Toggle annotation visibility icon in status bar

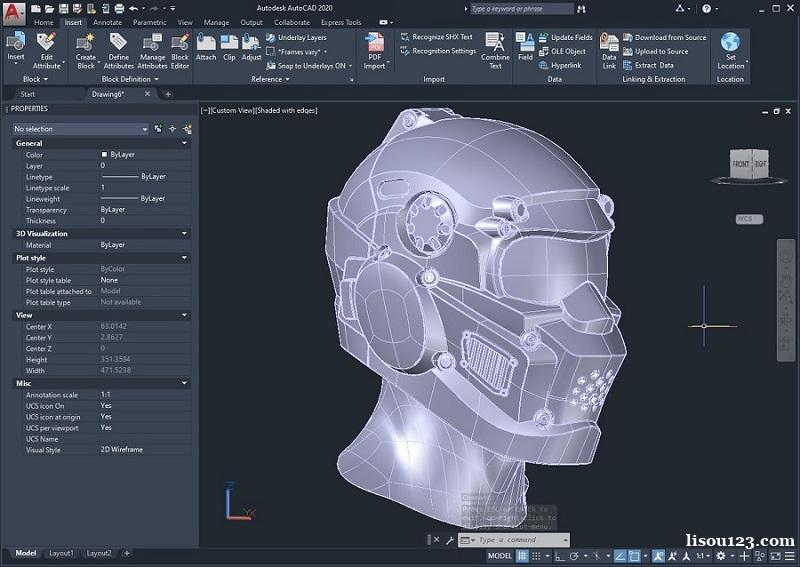pyautogui.click(x=658, y=556)
